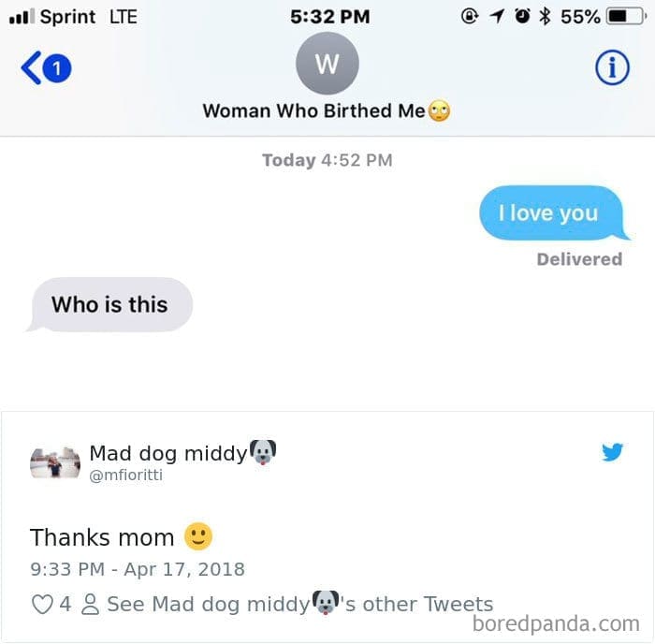Open the contact info circle icon
Viewport: 655px width, 644px height.
pos(612,67)
